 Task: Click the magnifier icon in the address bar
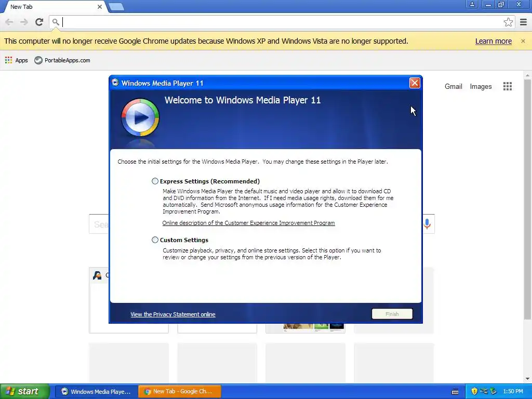tap(56, 22)
